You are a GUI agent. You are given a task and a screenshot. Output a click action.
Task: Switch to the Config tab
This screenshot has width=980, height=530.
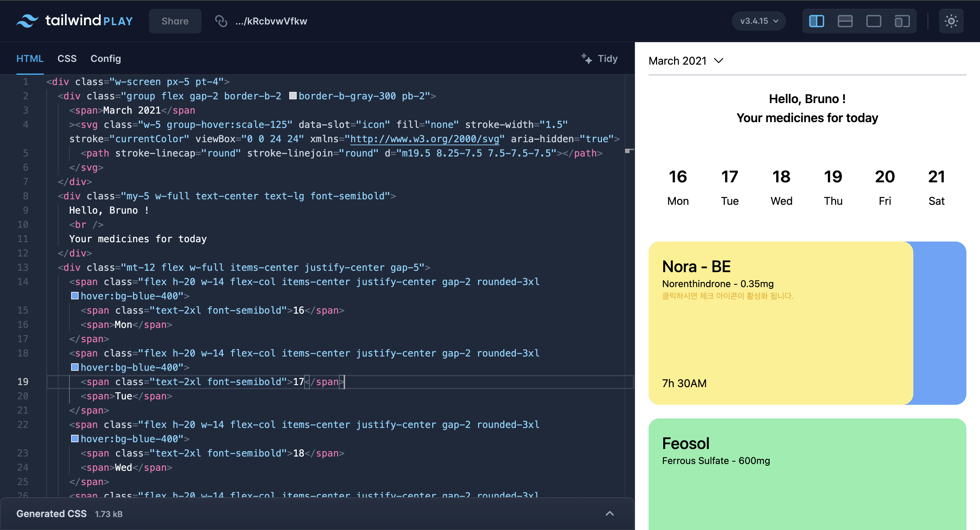tap(106, 59)
